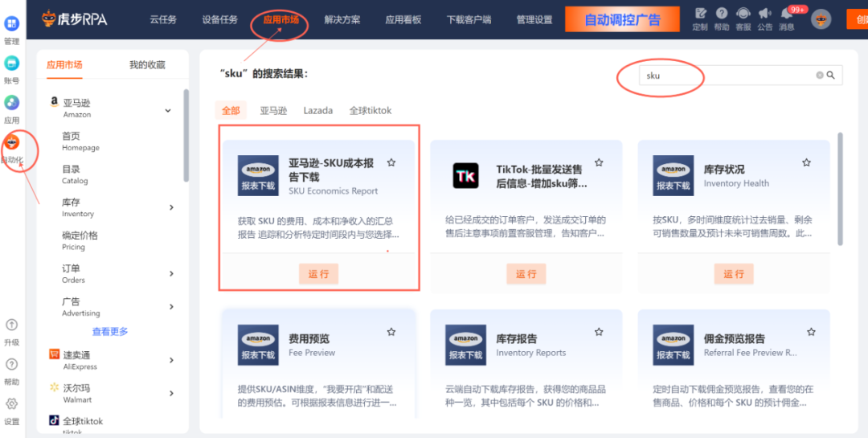Favorite the 费用预览 card star
868x438 pixels.
pos(391,332)
